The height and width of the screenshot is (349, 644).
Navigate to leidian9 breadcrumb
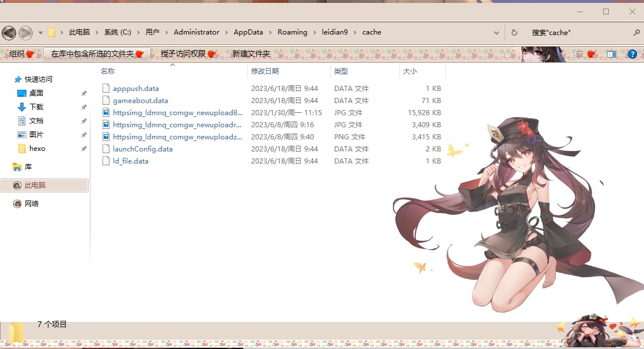[x=335, y=32]
